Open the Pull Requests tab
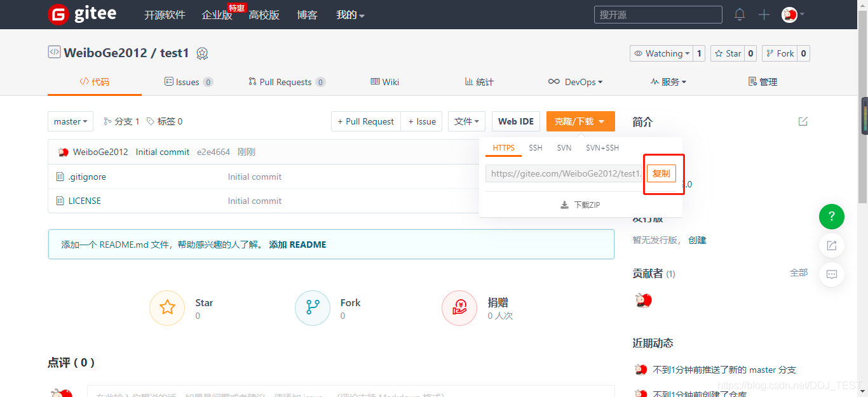The image size is (868, 397). click(287, 82)
